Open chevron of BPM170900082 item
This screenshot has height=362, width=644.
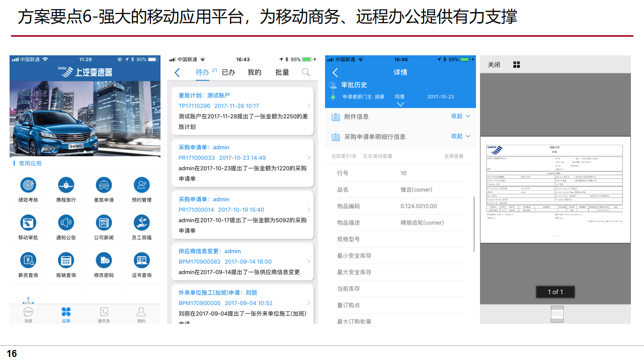[x=308, y=261]
